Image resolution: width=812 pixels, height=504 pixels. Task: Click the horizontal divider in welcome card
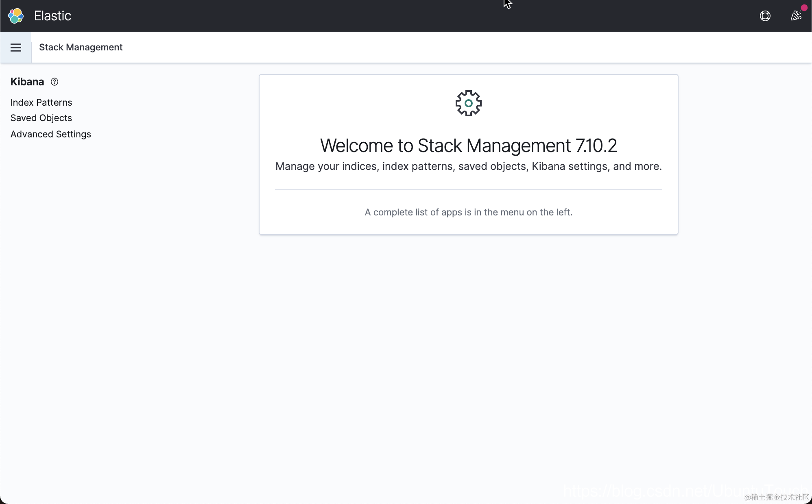pyautogui.click(x=468, y=189)
